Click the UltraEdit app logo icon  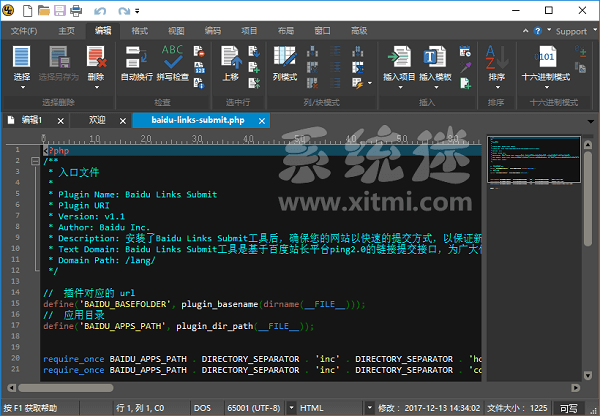[x=8, y=10]
